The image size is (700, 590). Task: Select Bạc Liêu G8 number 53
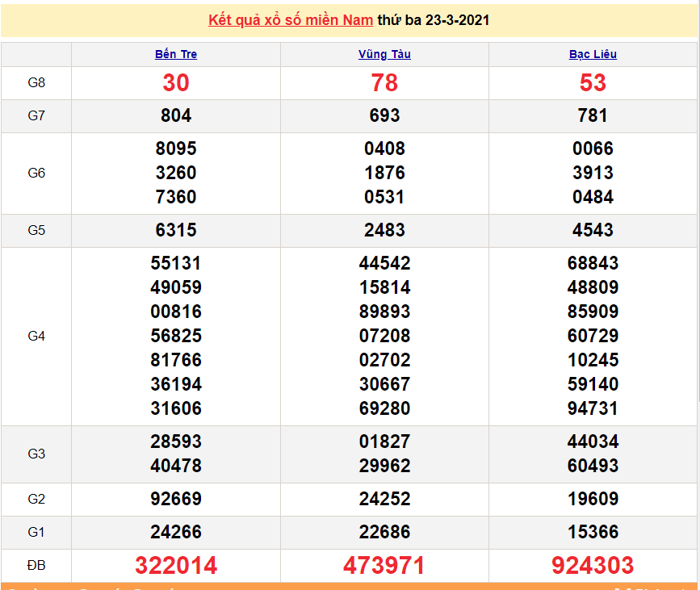[593, 83]
